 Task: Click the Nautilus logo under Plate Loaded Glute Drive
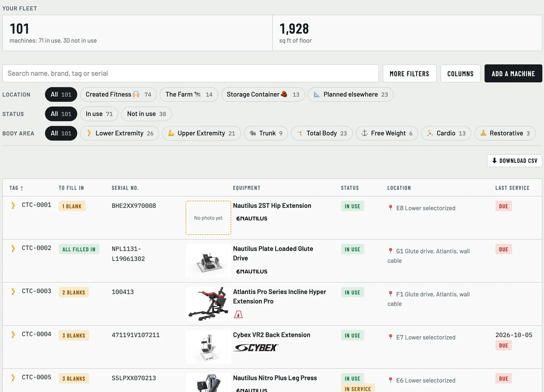click(x=252, y=271)
